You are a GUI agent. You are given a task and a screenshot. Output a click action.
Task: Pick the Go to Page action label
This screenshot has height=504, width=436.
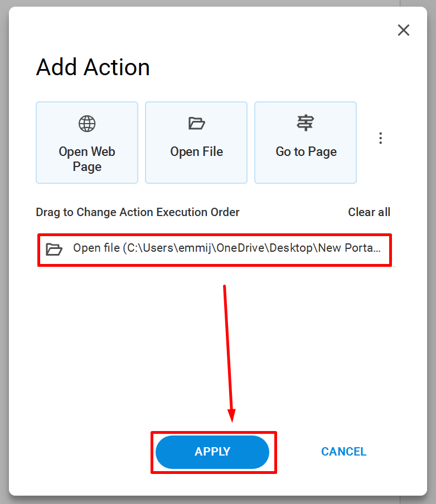306,151
